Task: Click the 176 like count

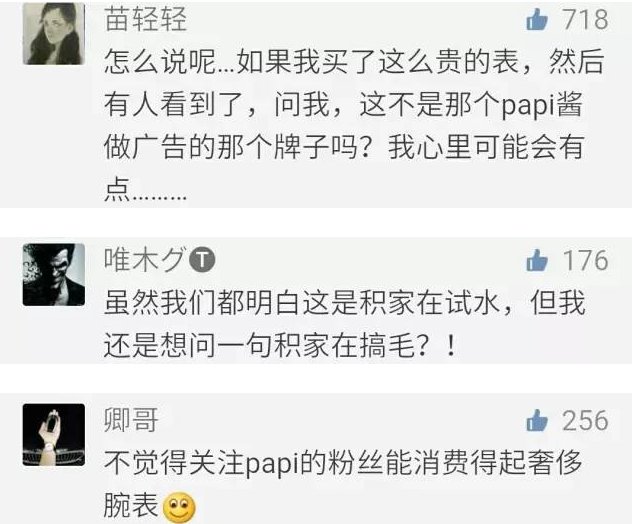Action: point(585,260)
